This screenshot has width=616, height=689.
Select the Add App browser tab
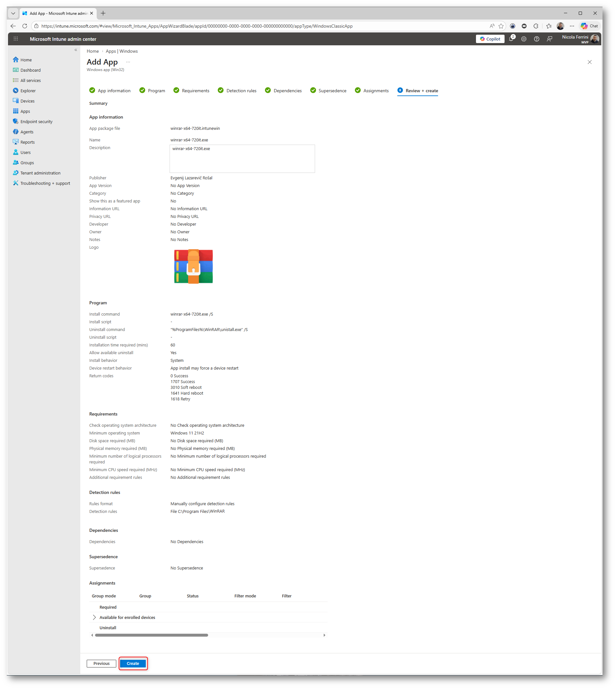pyautogui.click(x=58, y=13)
